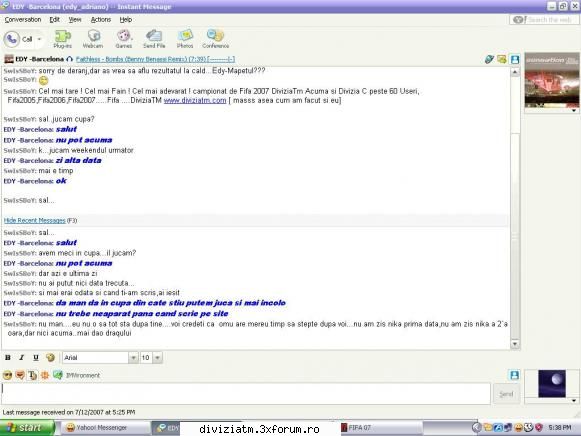Open the Edit menu

[54, 20]
